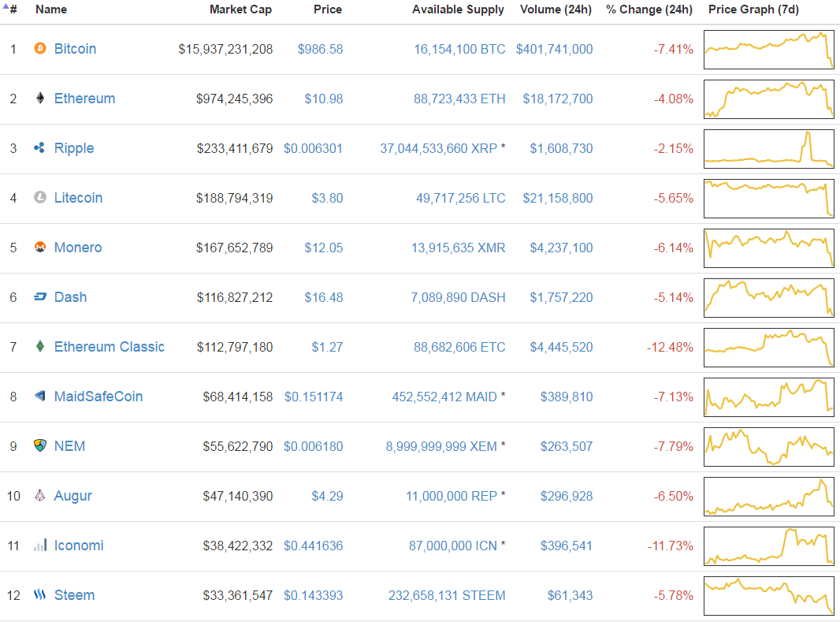Click the NEM shield logo icon
This screenshot has width=840, height=622.
point(40,445)
